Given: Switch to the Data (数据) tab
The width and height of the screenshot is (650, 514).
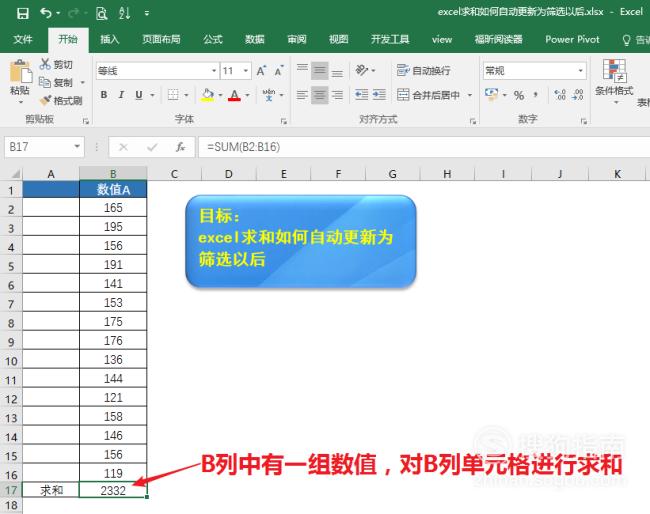Looking at the screenshot, I should tap(255, 40).
